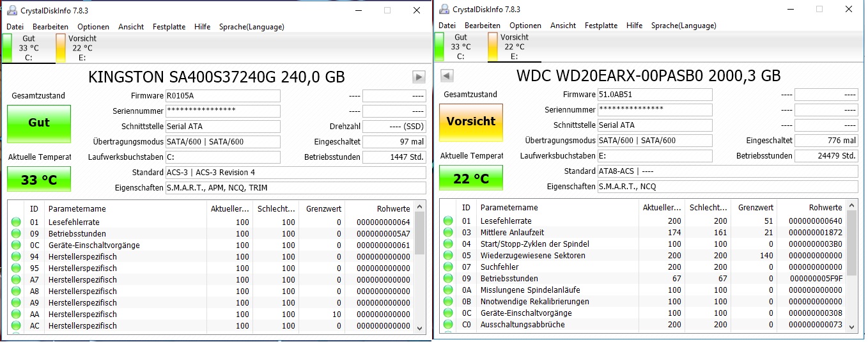Image resolution: width=868 pixels, height=342 pixels.
Task: Click status dot for Lesefehlerrate in Kingston window
Action: click(x=16, y=222)
